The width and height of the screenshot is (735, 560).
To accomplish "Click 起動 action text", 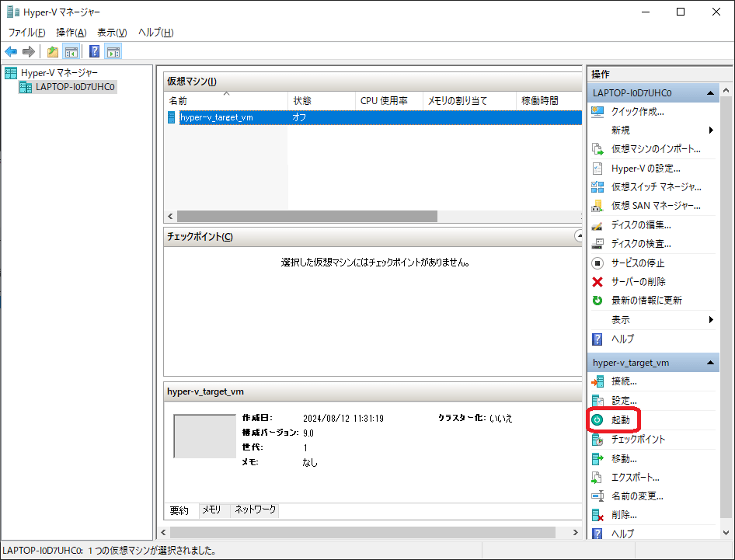I will coord(621,420).
